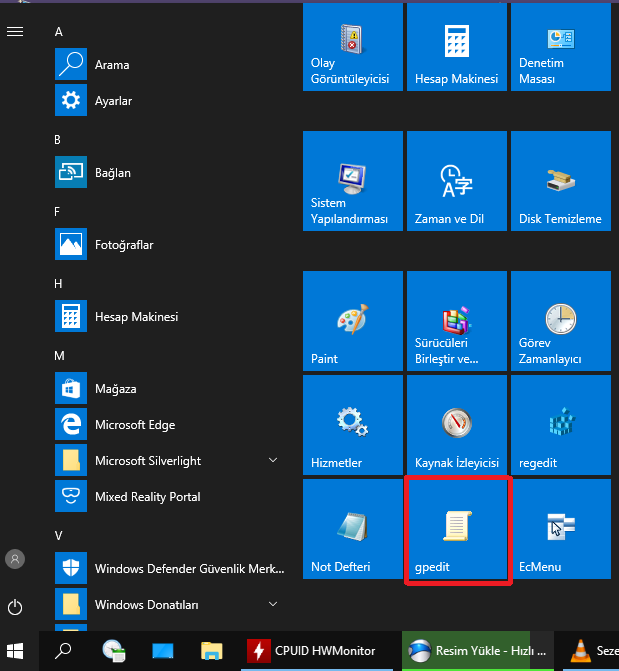Expand the Start menu hamburger button
619x671 pixels.
click(x=15, y=31)
